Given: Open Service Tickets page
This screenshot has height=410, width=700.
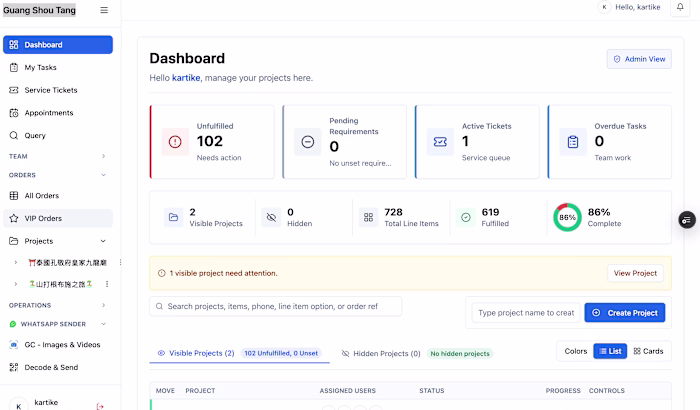Looking at the screenshot, I should [58, 90].
